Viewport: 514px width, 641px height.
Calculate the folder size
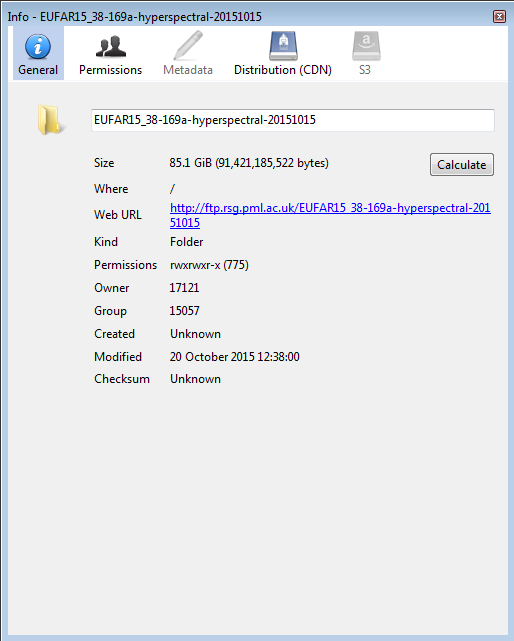tap(462, 165)
